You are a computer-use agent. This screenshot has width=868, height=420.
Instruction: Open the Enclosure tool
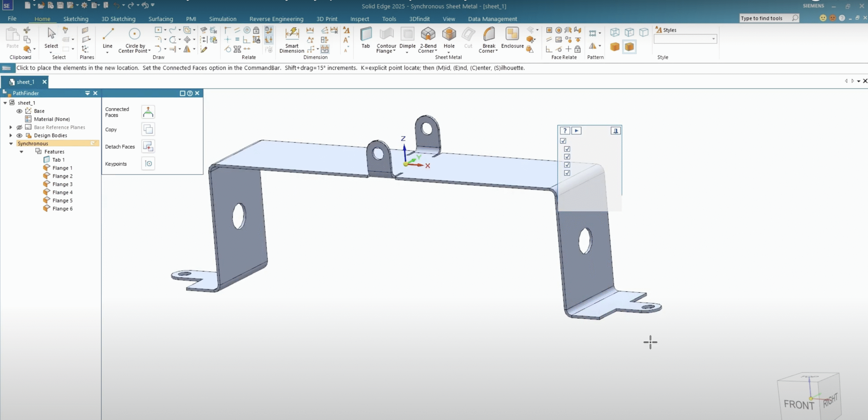tap(512, 38)
